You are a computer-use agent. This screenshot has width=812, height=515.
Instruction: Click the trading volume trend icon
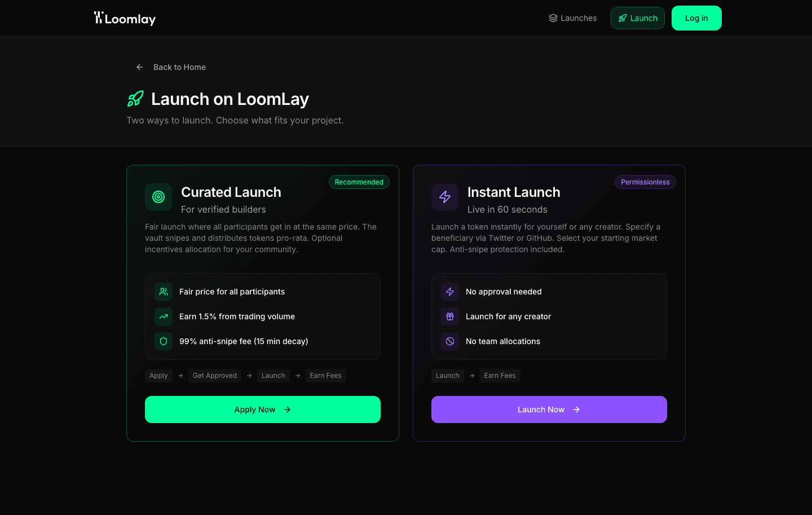(164, 316)
